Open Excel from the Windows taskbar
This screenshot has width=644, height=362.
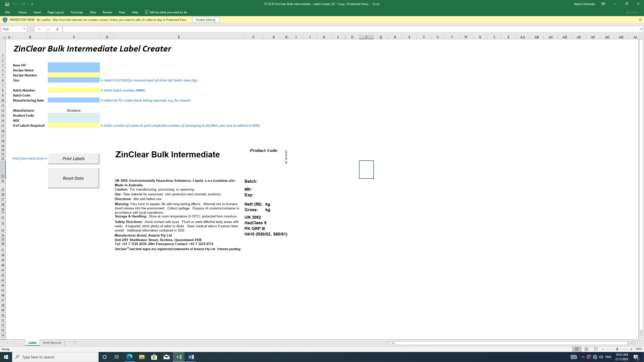pyautogui.click(x=179, y=357)
